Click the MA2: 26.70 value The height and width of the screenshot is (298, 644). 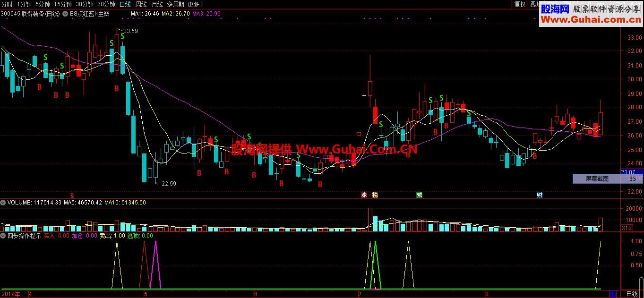175,14
